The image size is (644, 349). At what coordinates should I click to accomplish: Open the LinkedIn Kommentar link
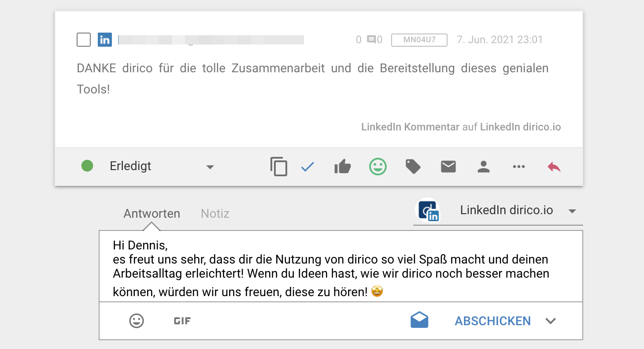(x=411, y=127)
